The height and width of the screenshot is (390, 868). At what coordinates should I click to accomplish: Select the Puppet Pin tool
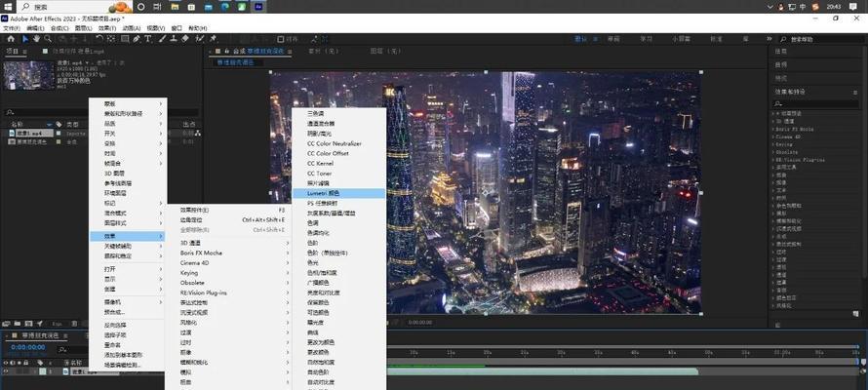214,39
